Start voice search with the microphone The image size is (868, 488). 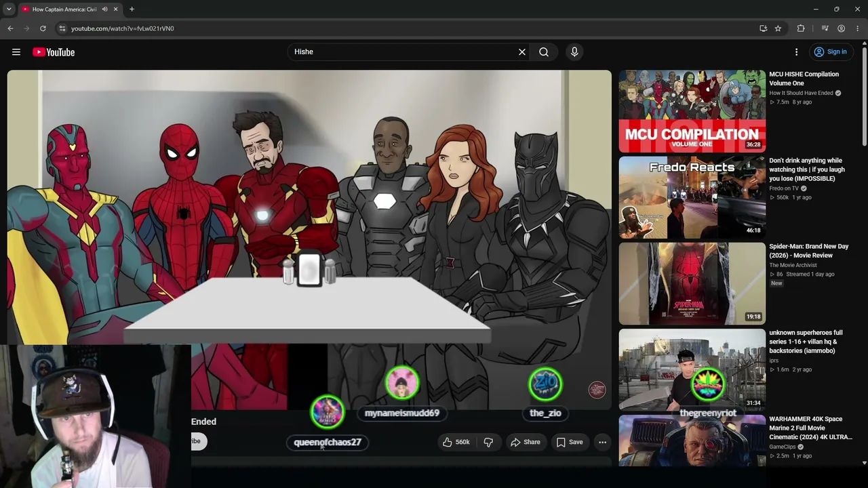pos(574,52)
